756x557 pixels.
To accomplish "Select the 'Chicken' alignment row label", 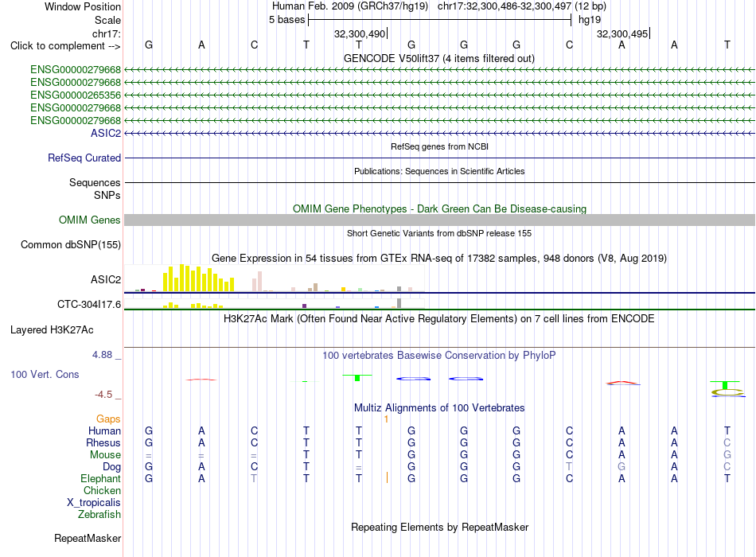I will pyautogui.click(x=102, y=490).
